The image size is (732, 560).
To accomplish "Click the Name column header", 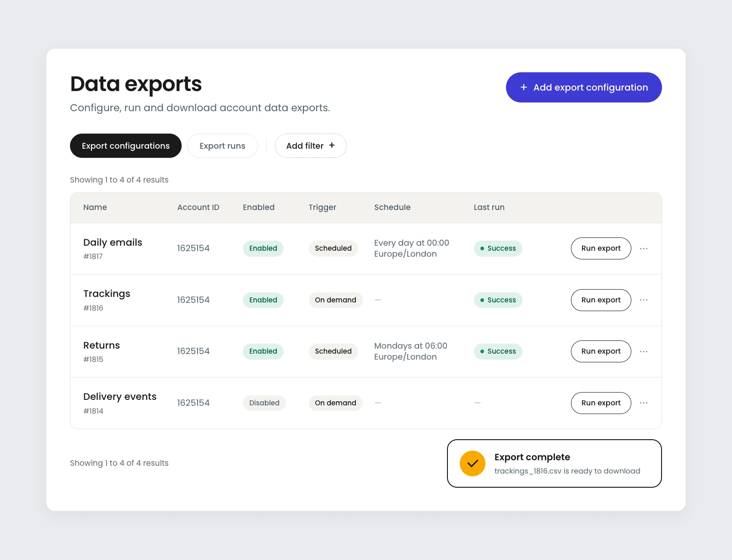I will 95,207.
